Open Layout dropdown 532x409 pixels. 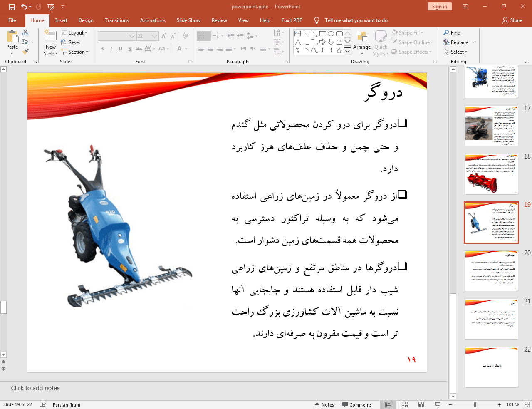tap(74, 33)
